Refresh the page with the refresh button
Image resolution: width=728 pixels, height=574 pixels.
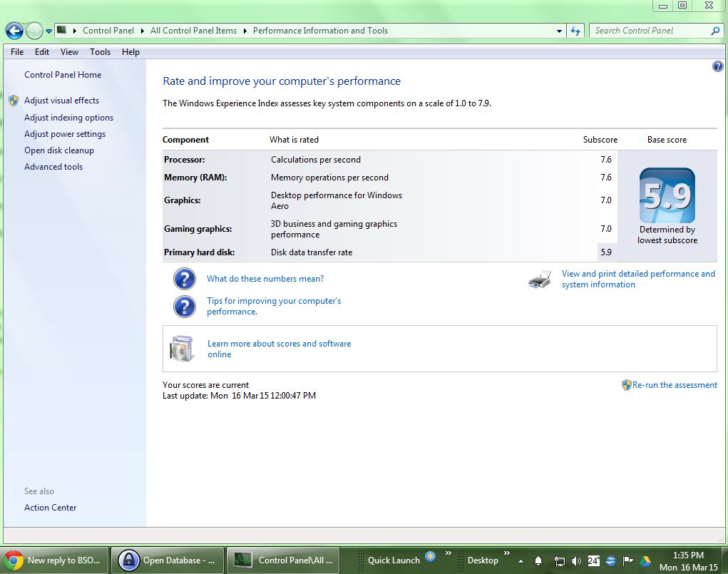pos(575,31)
